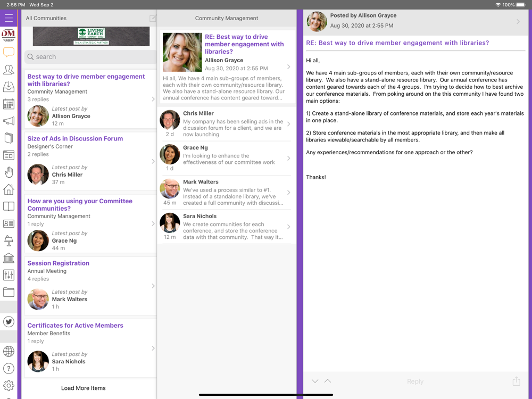Click the search discussions field
532x399 pixels.
click(x=89, y=57)
